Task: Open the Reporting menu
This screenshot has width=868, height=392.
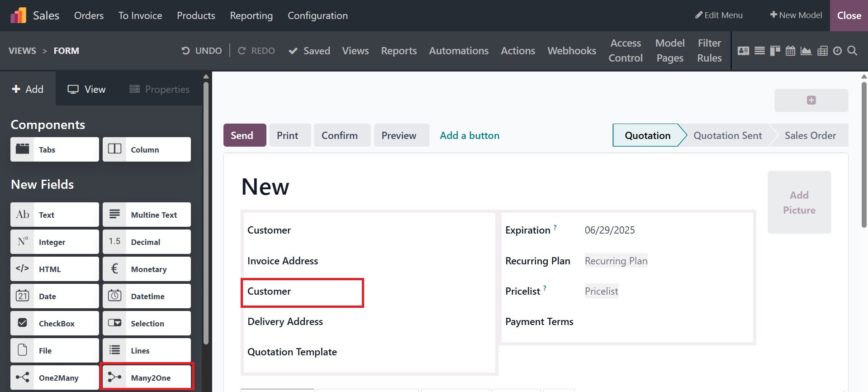Action: tap(251, 15)
